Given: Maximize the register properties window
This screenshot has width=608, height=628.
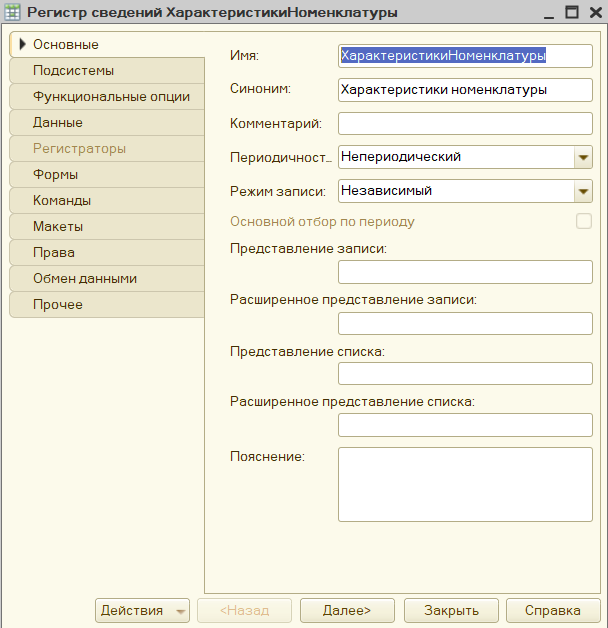Looking at the screenshot, I should point(572,12).
